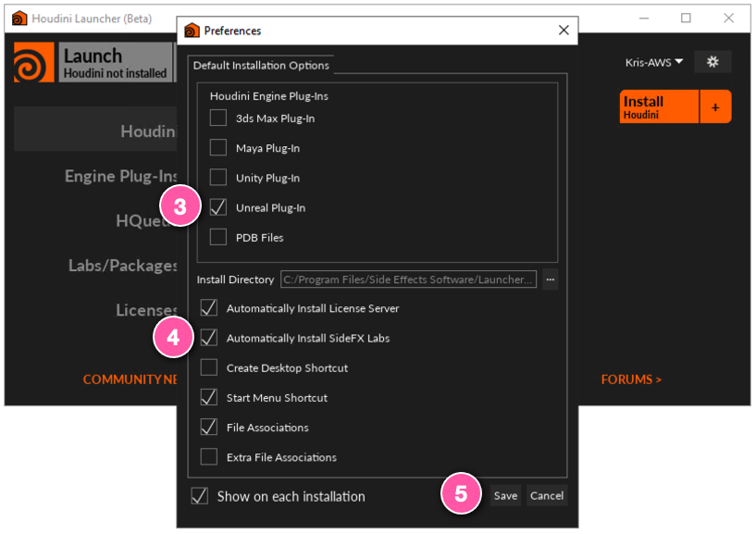The width and height of the screenshot is (756, 534).
Task: Open the FORUMS link
Action: click(631, 379)
